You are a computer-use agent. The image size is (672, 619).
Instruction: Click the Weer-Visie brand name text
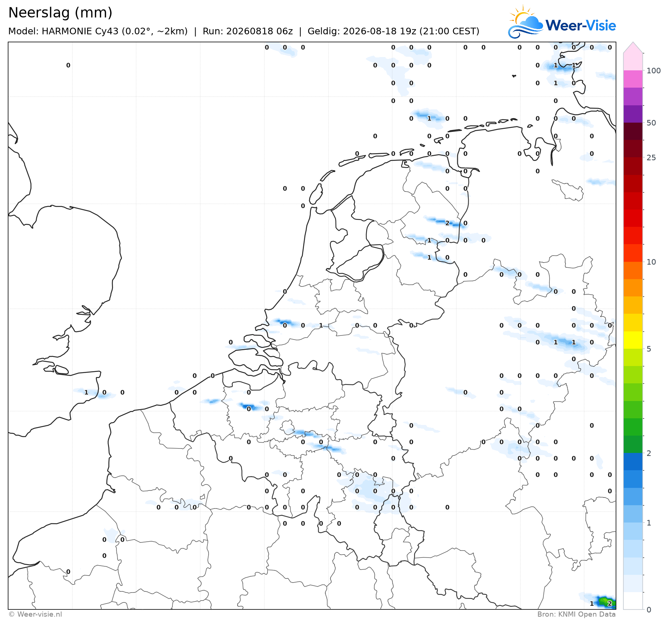[x=581, y=25]
